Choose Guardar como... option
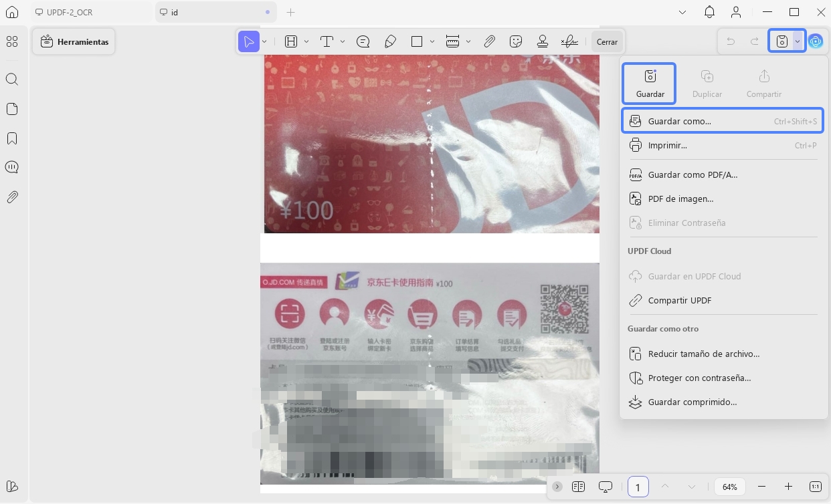This screenshot has width=831, height=504. 723,121
